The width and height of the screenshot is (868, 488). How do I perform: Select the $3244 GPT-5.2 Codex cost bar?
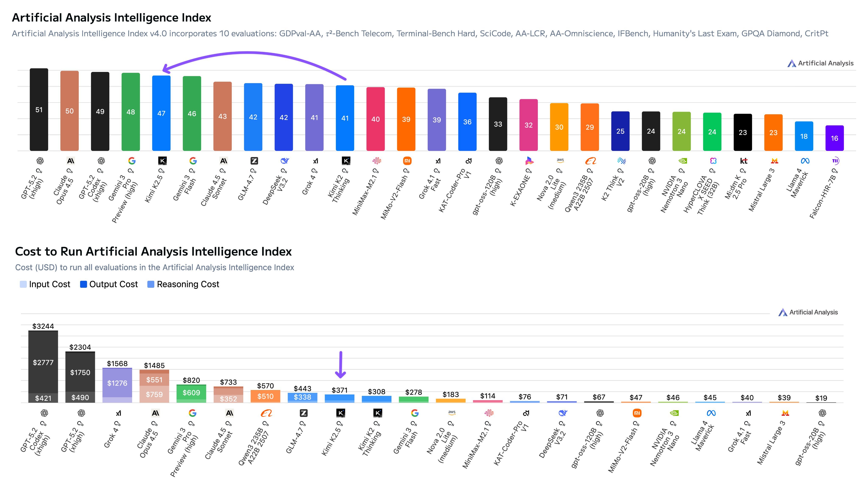point(43,366)
